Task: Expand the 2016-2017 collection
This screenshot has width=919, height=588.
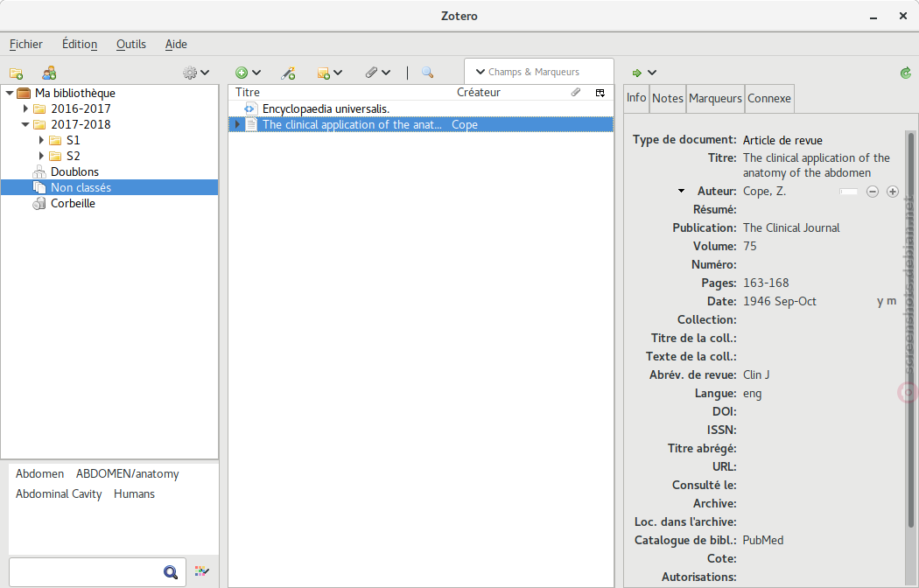Action: point(25,108)
